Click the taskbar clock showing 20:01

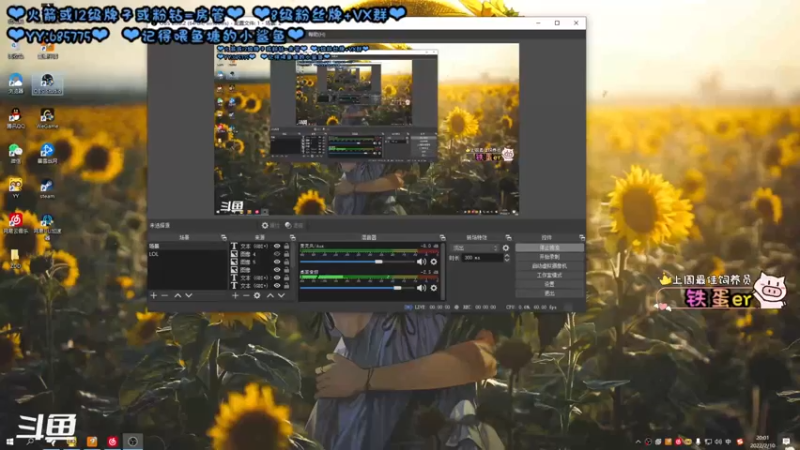[x=762, y=441]
